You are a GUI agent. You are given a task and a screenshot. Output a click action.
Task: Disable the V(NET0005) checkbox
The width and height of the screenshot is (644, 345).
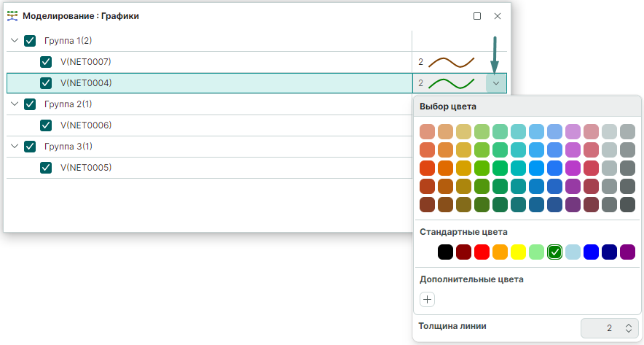[46, 168]
